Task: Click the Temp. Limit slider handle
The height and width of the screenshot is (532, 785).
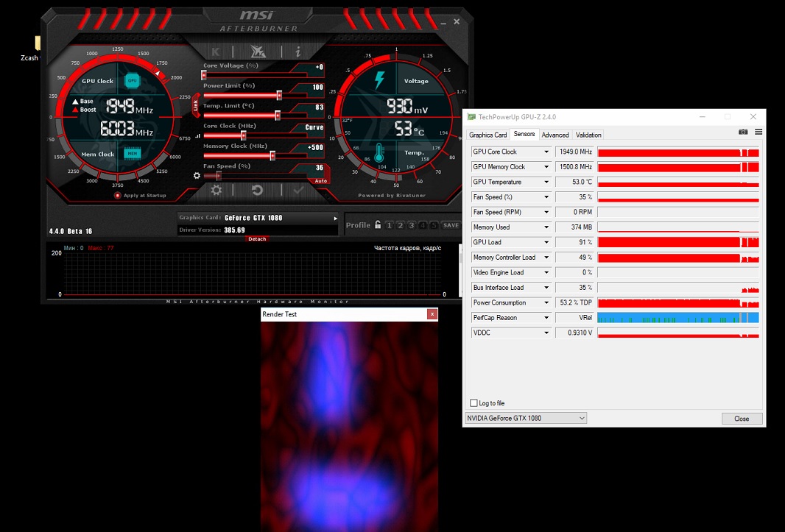Action: [278, 115]
